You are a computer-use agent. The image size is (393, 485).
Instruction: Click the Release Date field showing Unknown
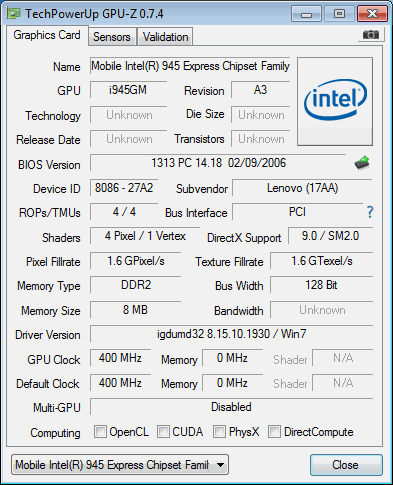(x=128, y=139)
